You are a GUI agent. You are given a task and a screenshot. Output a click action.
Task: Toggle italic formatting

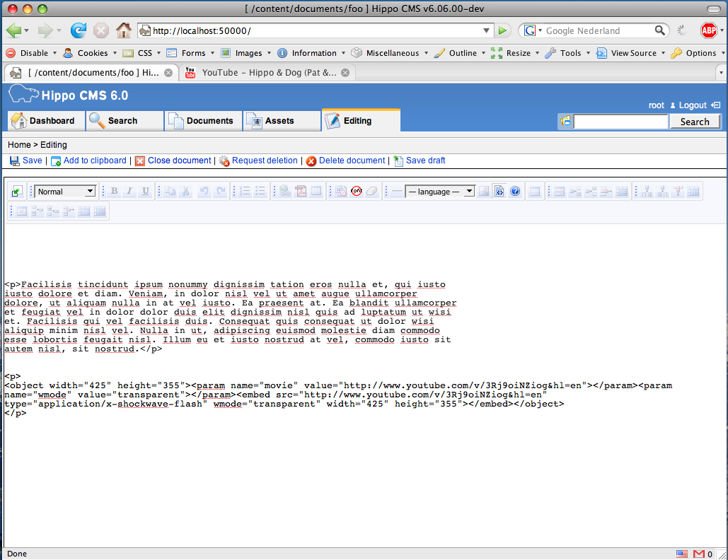pyautogui.click(x=129, y=192)
